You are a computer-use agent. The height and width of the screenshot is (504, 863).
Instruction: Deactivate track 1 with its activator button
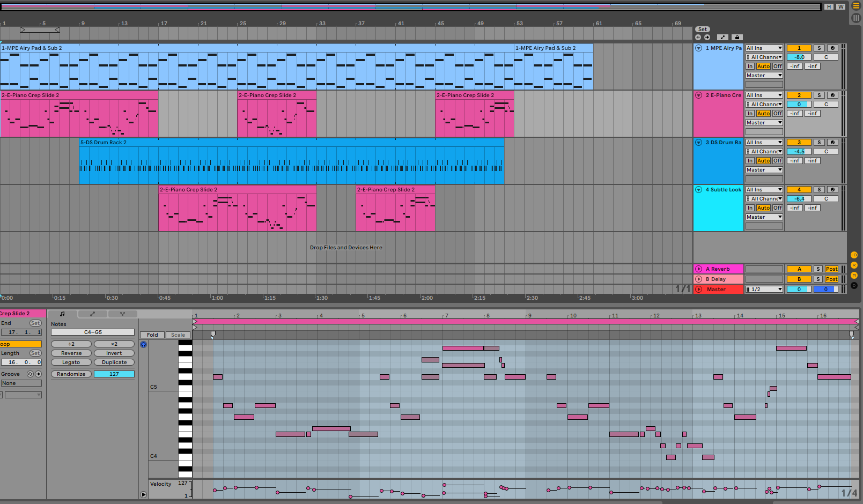tap(799, 48)
